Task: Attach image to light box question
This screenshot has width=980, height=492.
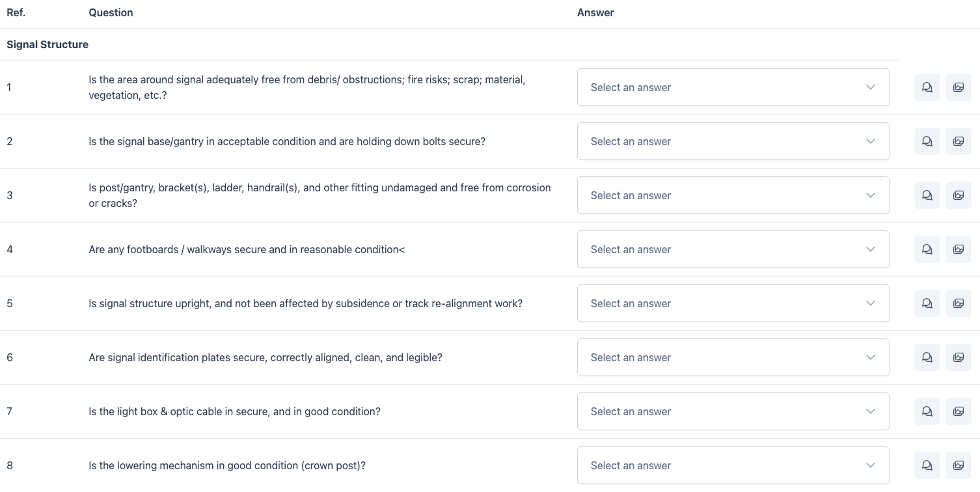Action: click(x=958, y=411)
